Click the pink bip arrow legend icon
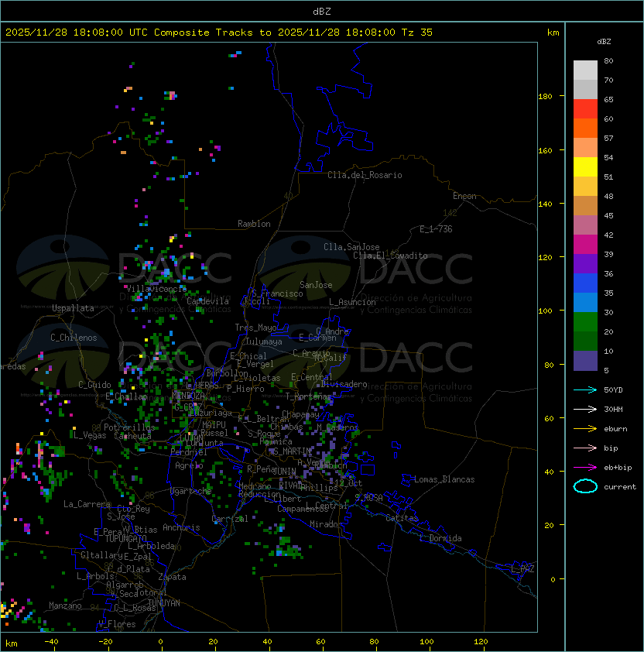The image size is (644, 652). point(585,448)
